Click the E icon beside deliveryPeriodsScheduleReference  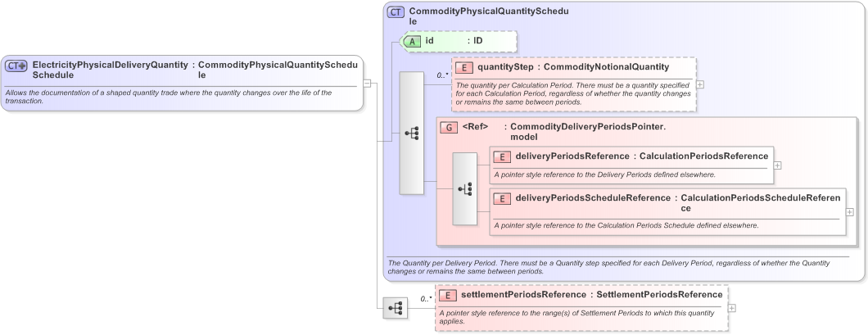point(502,198)
